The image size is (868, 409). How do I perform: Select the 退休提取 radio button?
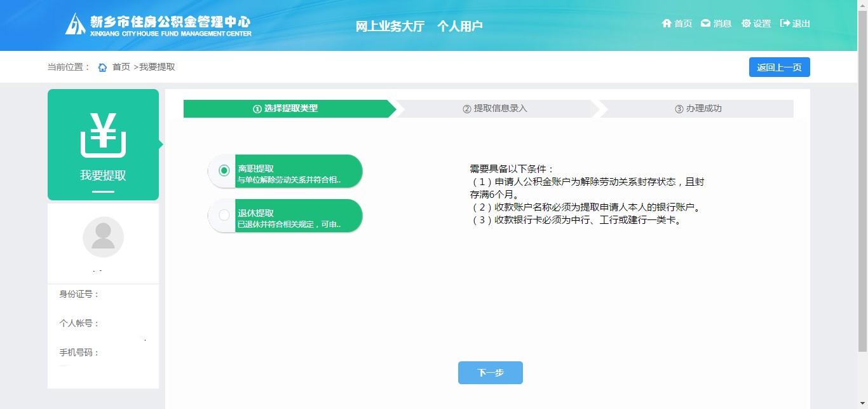(224, 215)
